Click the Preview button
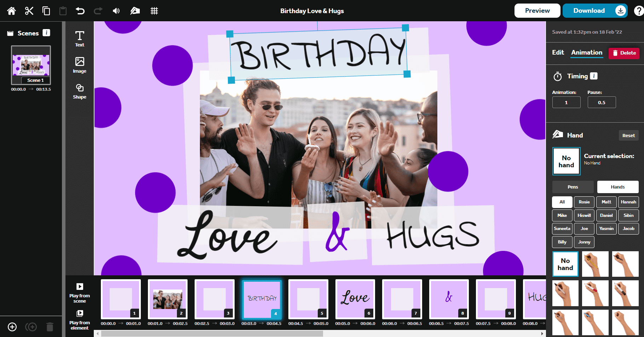This screenshot has height=337, width=644. [537, 11]
